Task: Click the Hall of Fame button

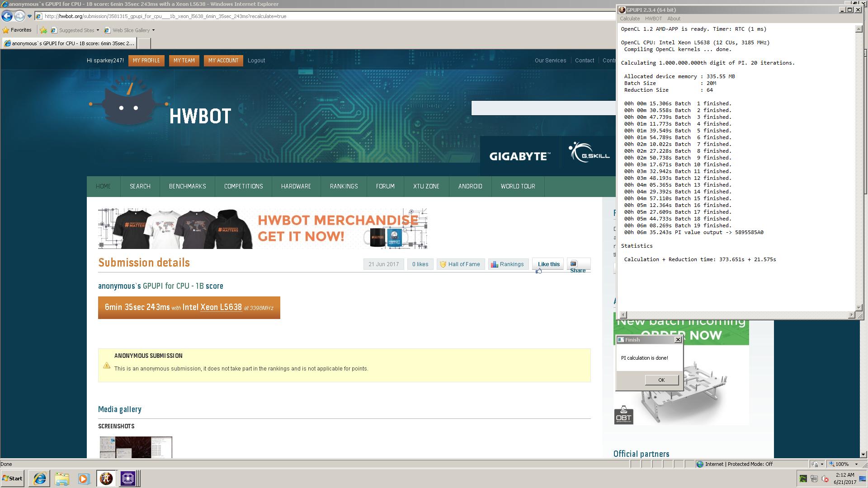Action: (x=461, y=264)
